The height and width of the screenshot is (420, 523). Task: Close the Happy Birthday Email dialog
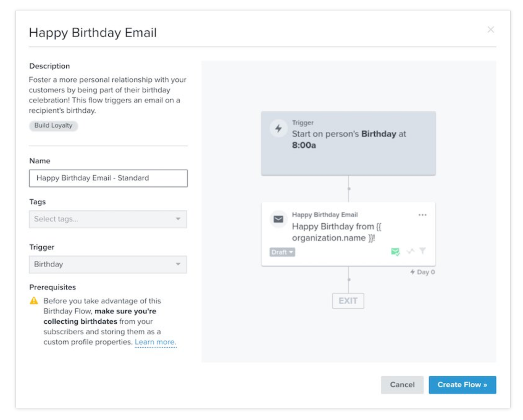491,30
